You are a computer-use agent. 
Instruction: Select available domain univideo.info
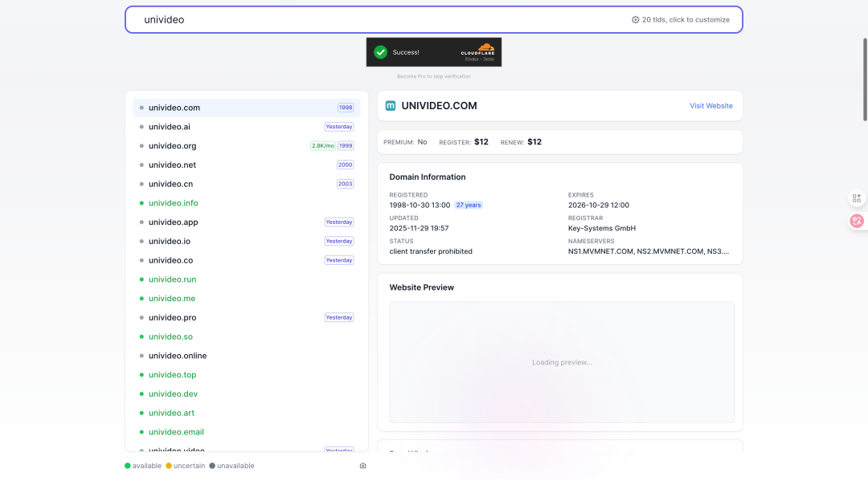pos(247,203)
